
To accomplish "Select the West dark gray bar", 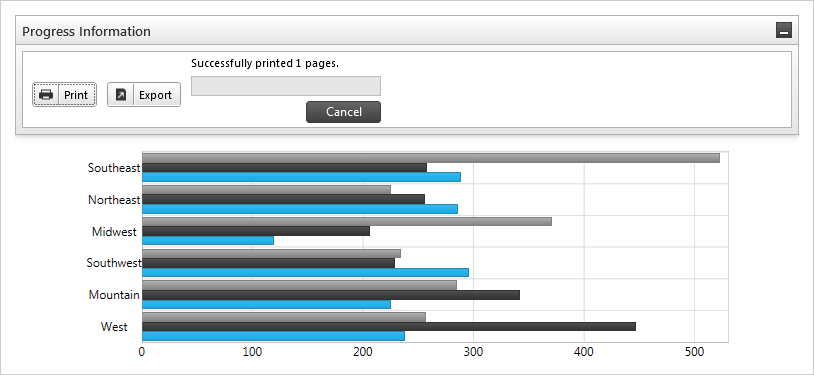I will pyautogui.click(x=389, y=326).
